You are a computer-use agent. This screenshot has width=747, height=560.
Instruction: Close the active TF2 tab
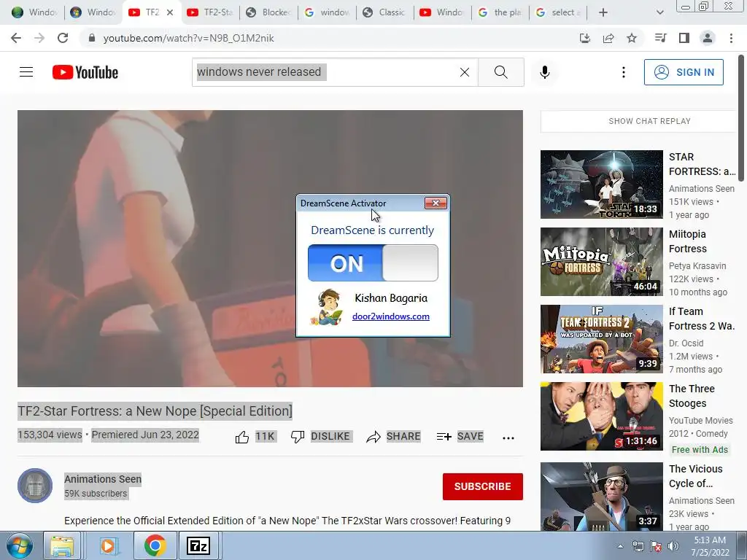(x=170, y=12)
